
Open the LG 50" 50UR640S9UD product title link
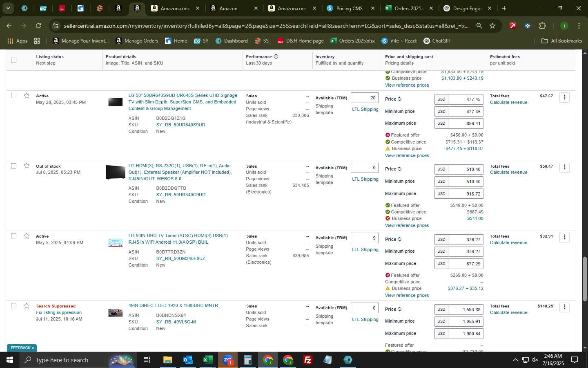(183, 102)
